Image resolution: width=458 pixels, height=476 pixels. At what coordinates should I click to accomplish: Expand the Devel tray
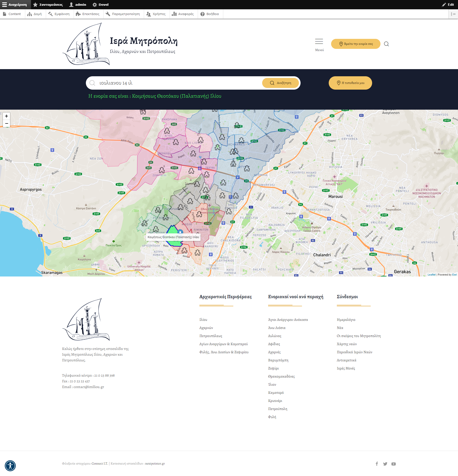[101, 5]
